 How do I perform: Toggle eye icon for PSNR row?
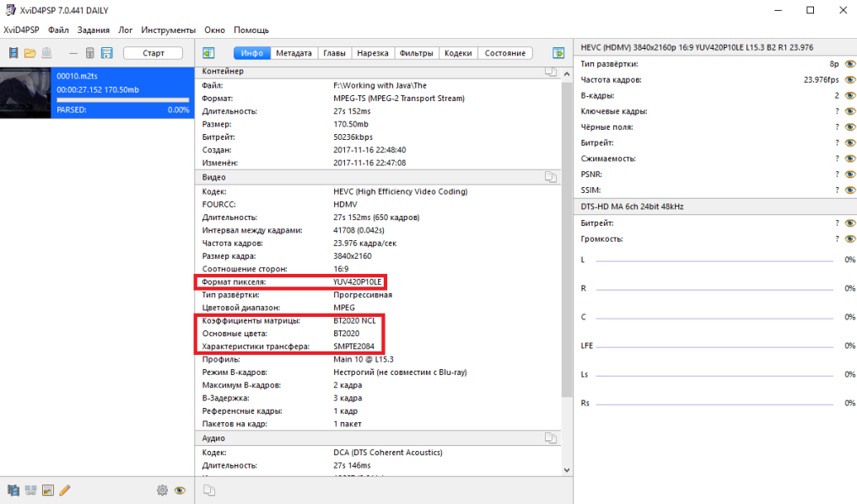tap(850, 174)
